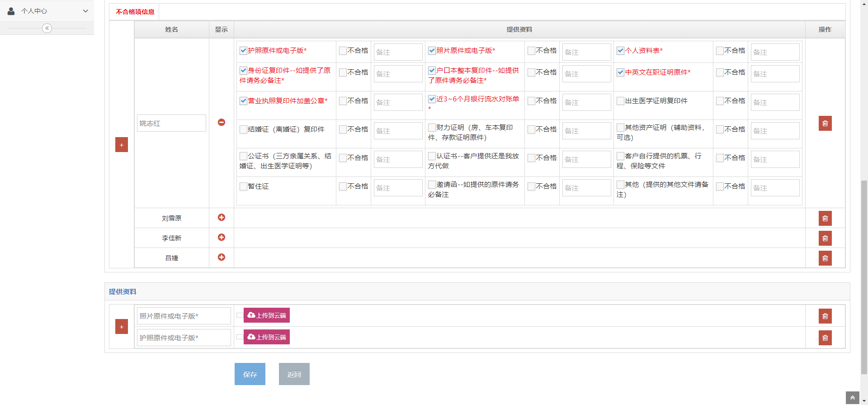The height and width of the screenshot is (405, 868).
Task: Click the 保存 button
Action: click(250, 374)
